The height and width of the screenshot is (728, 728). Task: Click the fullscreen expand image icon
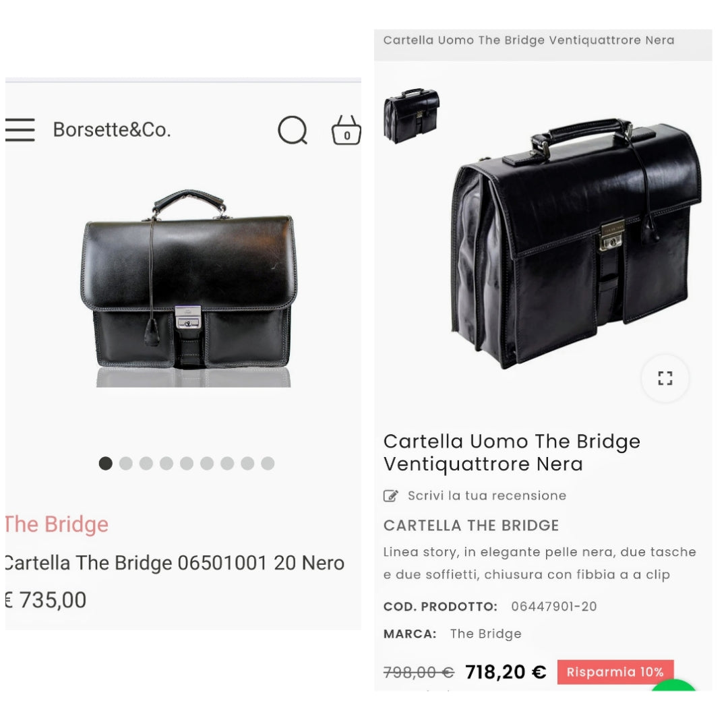point(665,378)
